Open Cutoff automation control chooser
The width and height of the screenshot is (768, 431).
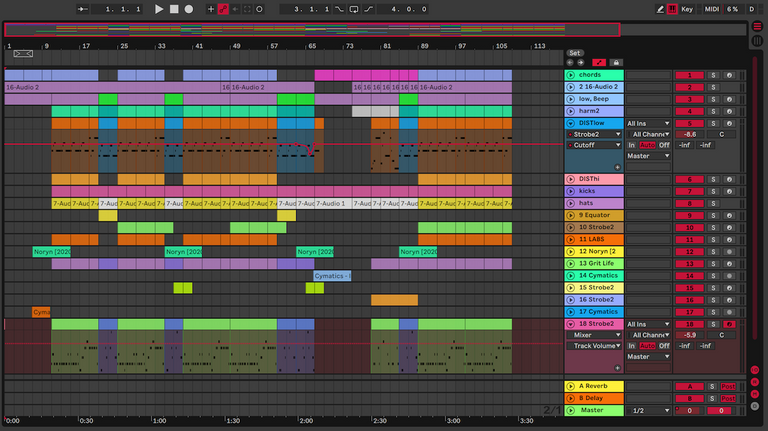(594, 145)
